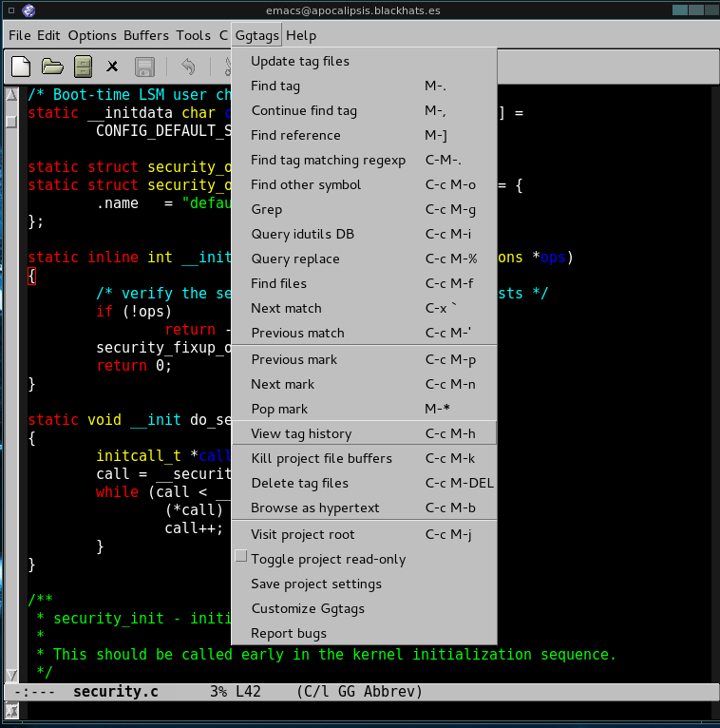Viewport: 720px width, 728px height.
Task: Select Continue find tag
Action: (364, 110)
